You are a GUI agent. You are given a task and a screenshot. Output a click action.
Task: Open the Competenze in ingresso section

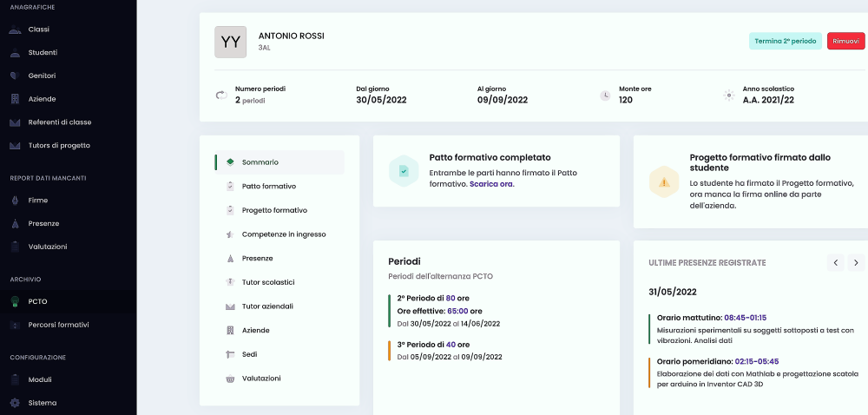(x=283, y=234)
